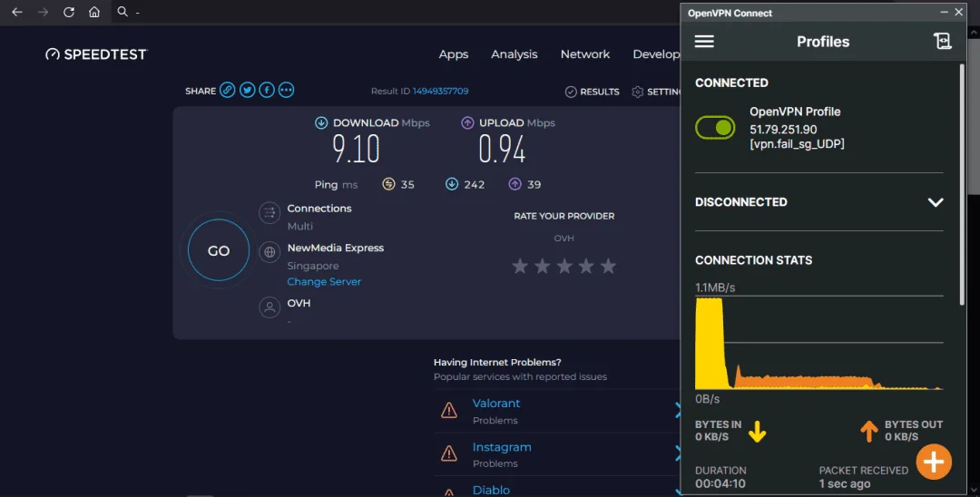Click the search icon in the address bar
Viewport: 980px width, 497px height.
click(122, 12)
